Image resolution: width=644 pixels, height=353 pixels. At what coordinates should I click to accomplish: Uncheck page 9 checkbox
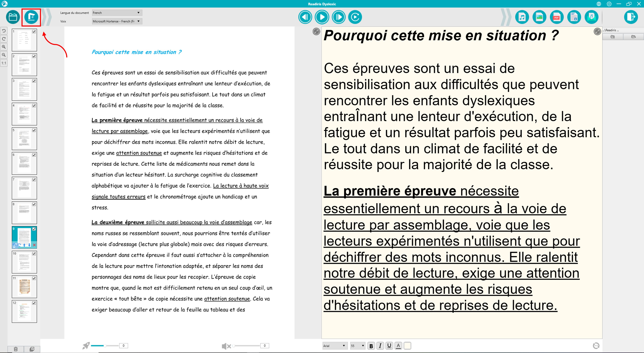(x=34, y=229)
